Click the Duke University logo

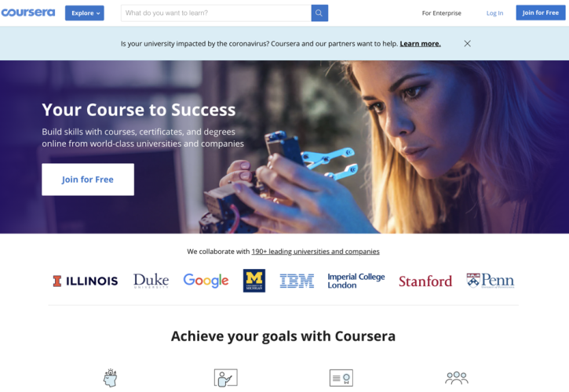151,281
